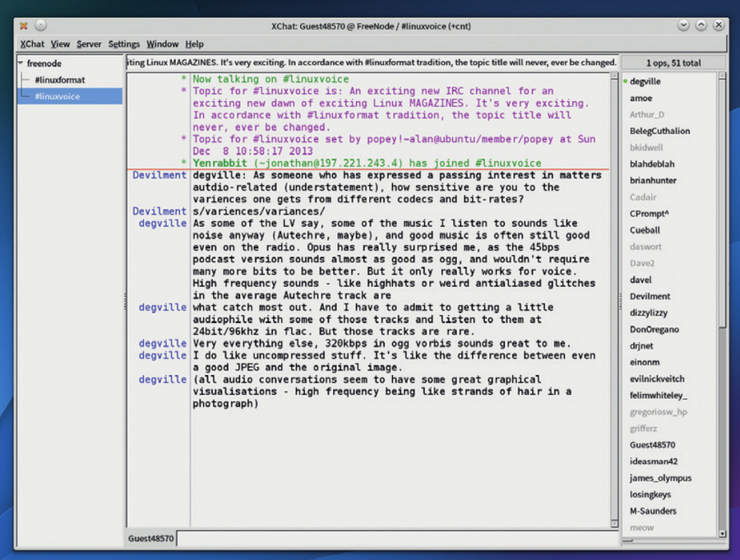Image resolution: width=740 pixels, height=560 pixels.
Task: Click the window shade-up arrow button
Action: pyautogui.click(x=701, y=25)
